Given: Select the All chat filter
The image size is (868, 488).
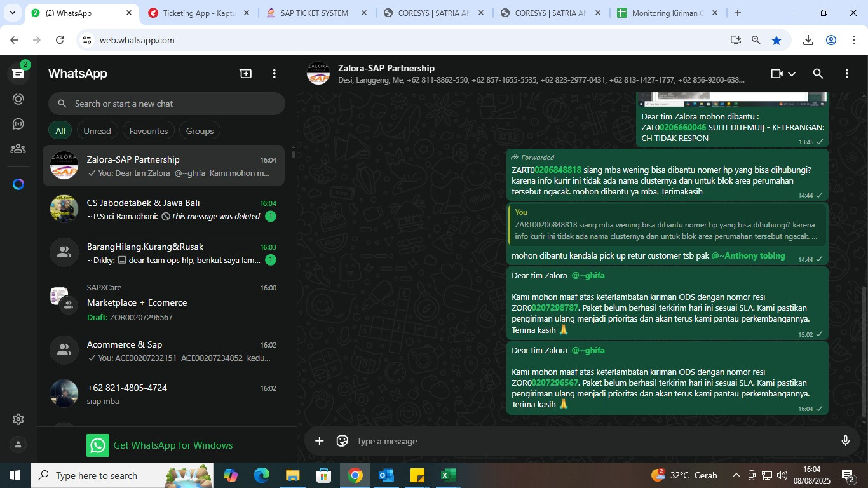Looking at the screenshot, I should point(60,131).
